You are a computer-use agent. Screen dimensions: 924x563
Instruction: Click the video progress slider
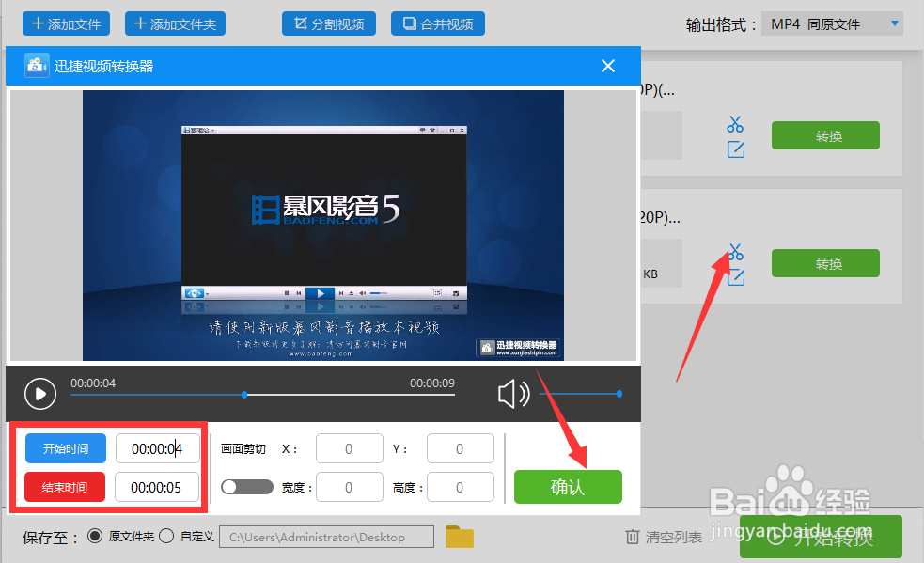tap(245, 395)
